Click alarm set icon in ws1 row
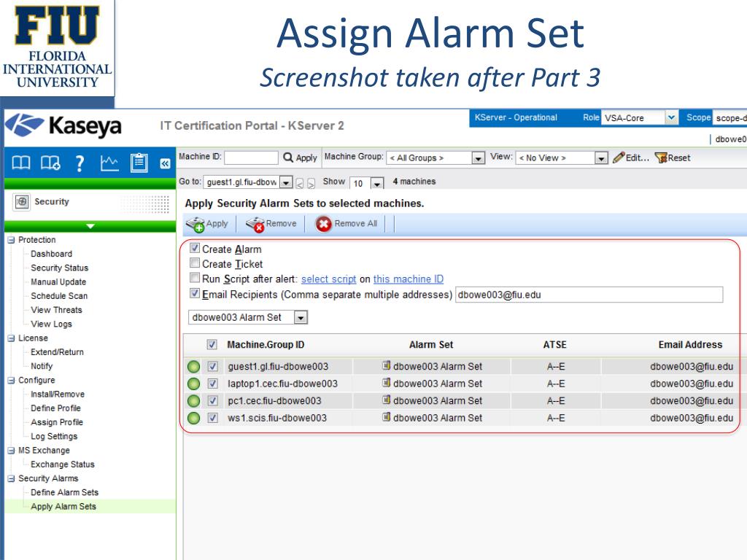The width and height of the screenshot is (747, 560). (387, 417)
